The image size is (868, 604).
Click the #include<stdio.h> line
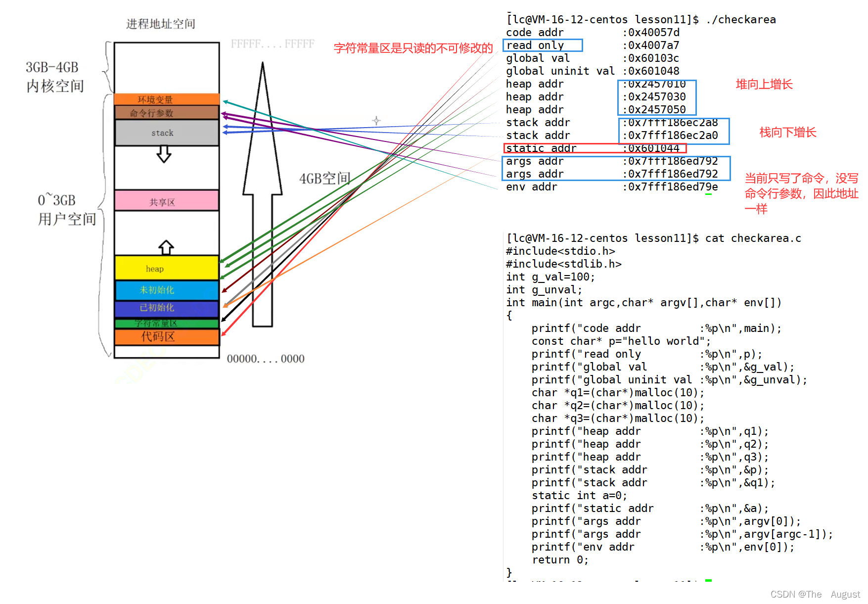coord(560,251)
